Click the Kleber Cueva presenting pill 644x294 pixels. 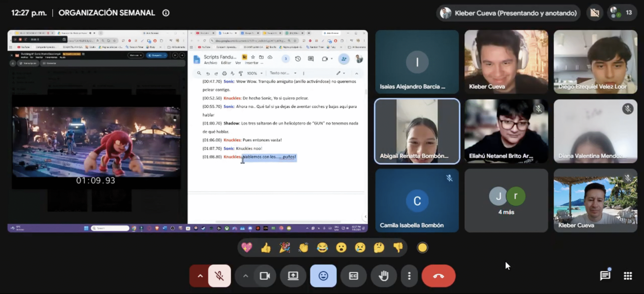(508, 13)
